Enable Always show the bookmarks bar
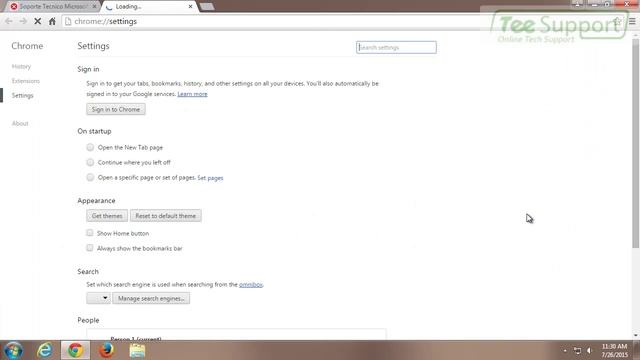Image resolution: width=640 pixels, height=360 pixels. [x=89, y=248]
